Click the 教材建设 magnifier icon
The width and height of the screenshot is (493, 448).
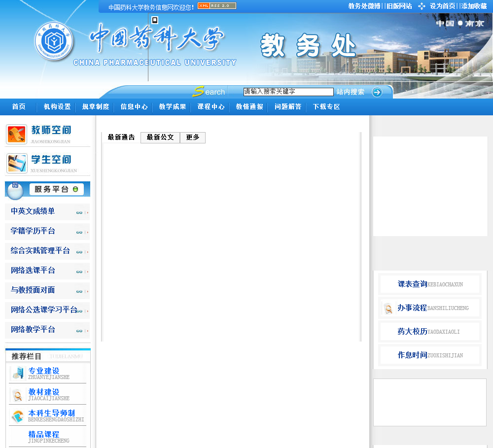coord(18,395)
